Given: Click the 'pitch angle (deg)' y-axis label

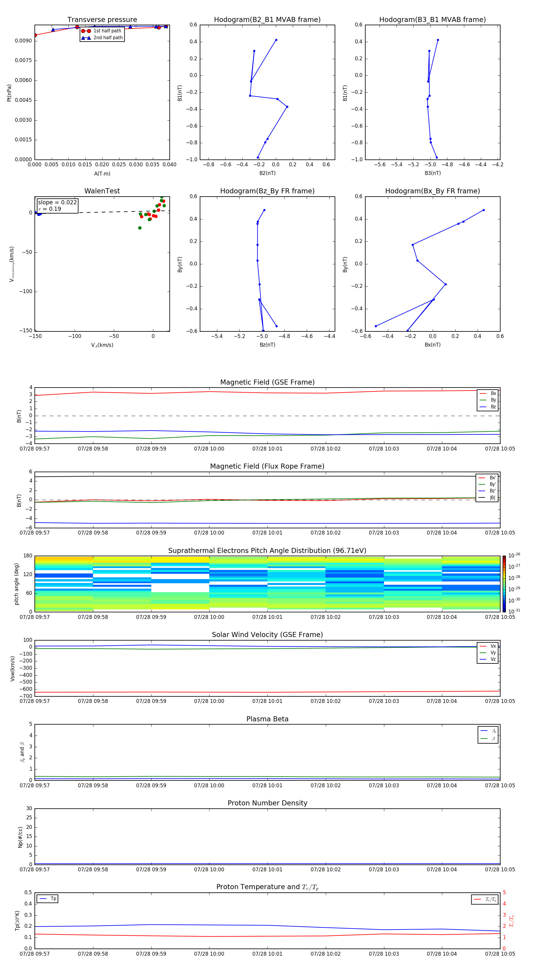Looking at the screenshot, I should [x=16, y=584].
